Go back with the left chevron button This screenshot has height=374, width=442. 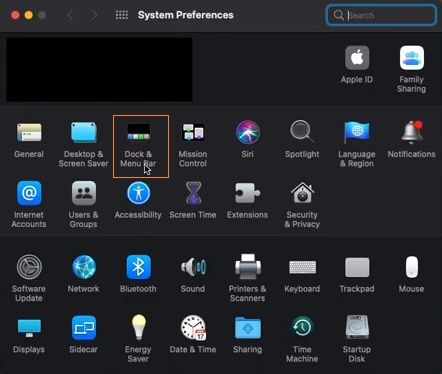[70, 15]
